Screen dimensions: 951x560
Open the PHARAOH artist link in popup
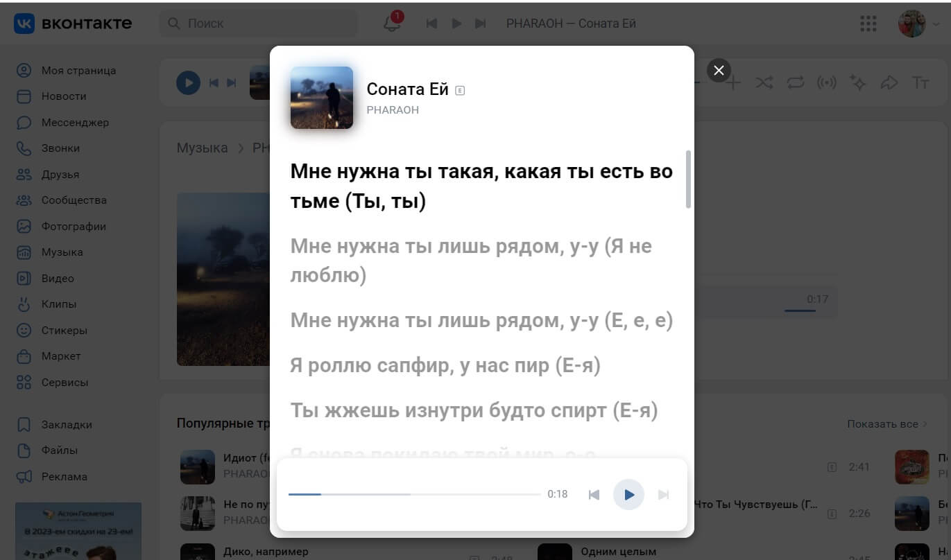point(393,110)
